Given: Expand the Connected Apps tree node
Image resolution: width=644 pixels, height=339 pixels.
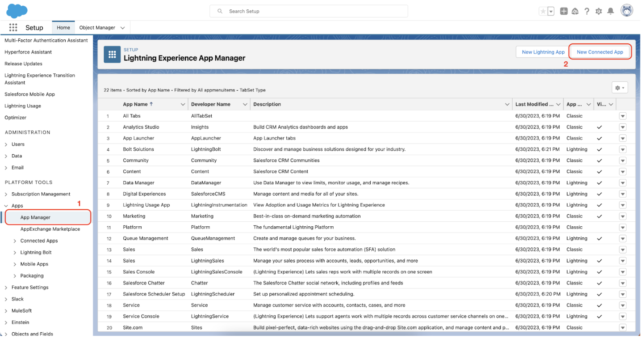Looking at the screenshot, I should click(15, 241).
